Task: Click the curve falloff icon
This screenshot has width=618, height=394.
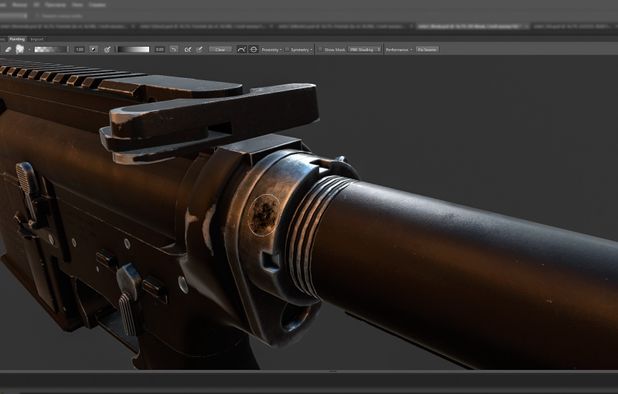Action: pyautogui.click(x=242, y=50)
